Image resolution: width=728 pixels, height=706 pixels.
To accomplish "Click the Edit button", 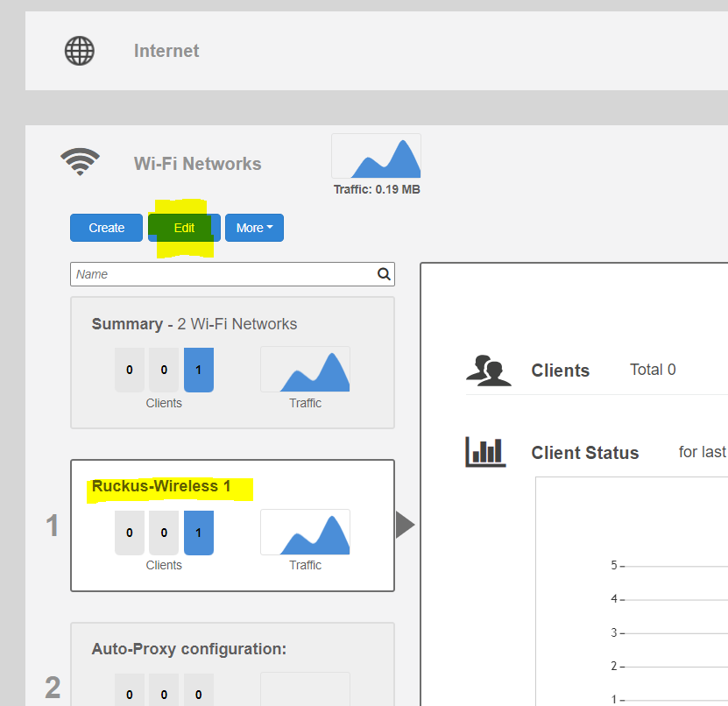I will 184,228.
